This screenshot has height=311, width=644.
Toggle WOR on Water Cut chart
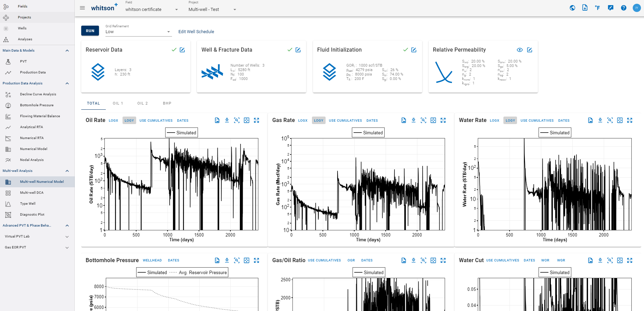coord(545,260)
